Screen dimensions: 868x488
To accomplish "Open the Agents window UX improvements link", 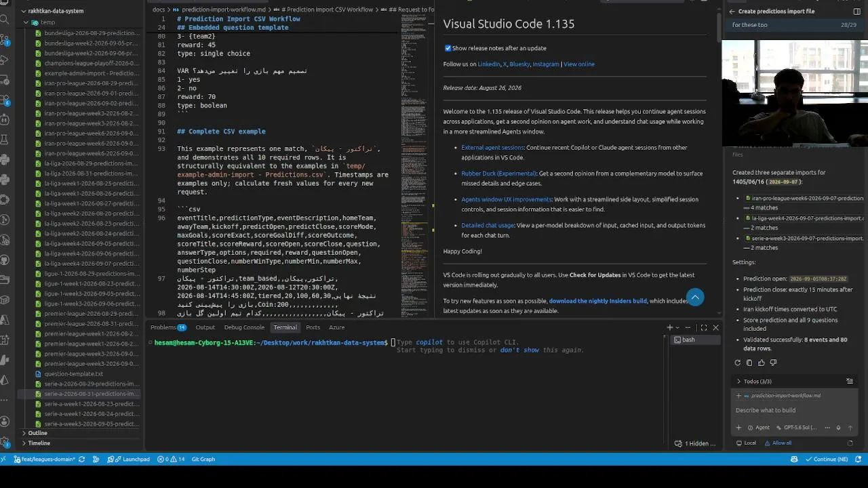I will (x=507, y=200).
